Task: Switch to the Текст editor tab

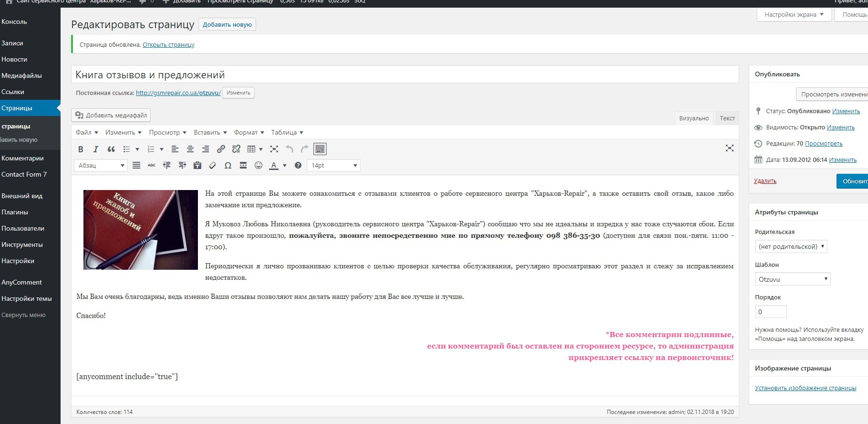Action: pyautogui.click(x=727, y=118)
